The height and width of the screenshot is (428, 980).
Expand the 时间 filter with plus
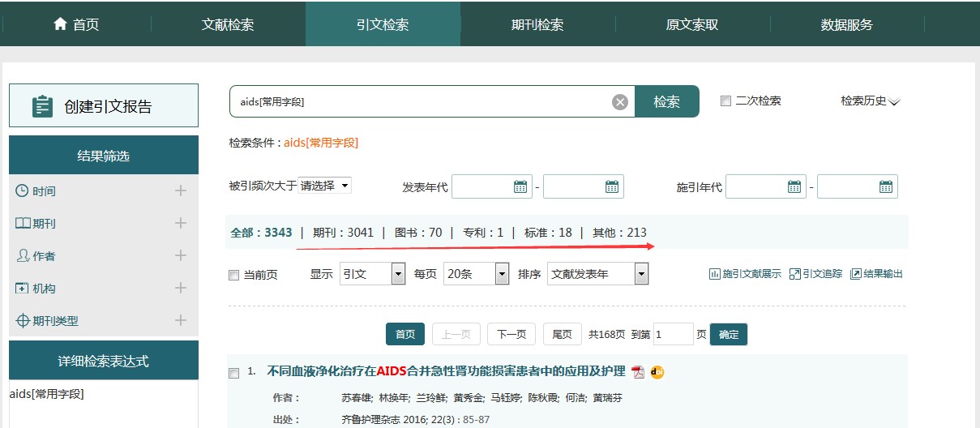(180, 190)
